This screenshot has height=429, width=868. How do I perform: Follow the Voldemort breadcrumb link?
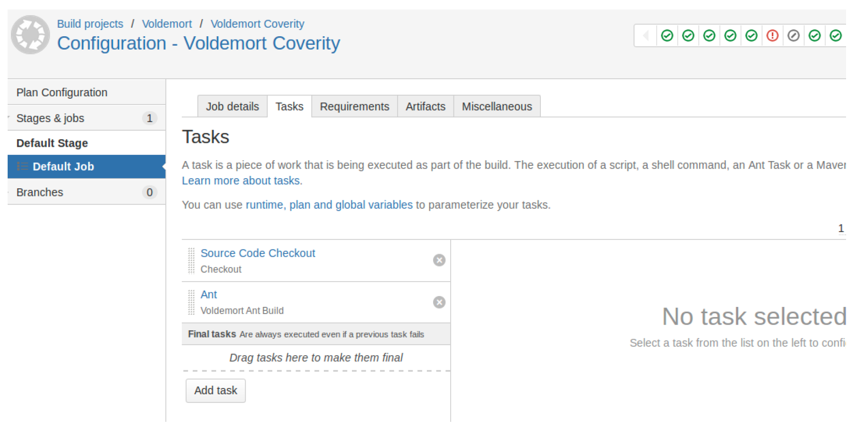click(x=167, y=24)
